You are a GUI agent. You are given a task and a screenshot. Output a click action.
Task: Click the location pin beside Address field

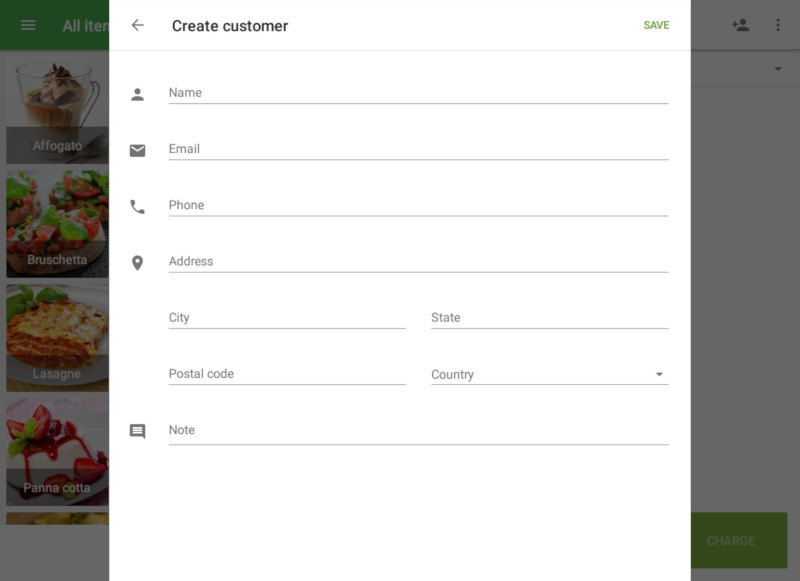pyautogui.click(x=138, y=261)
